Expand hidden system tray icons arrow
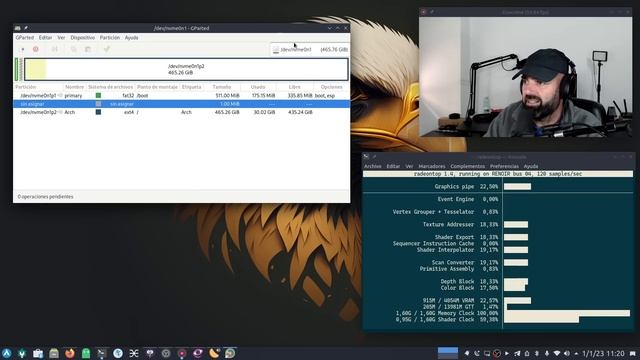 [576, 353]
